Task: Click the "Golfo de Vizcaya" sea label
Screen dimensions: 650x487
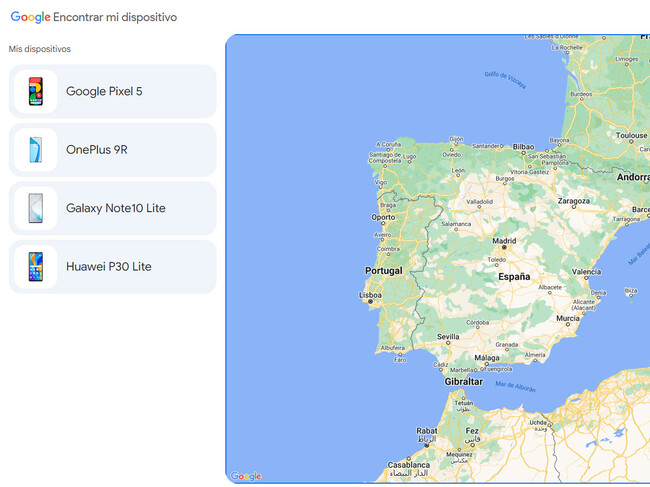Action: (x=505, y=80)
